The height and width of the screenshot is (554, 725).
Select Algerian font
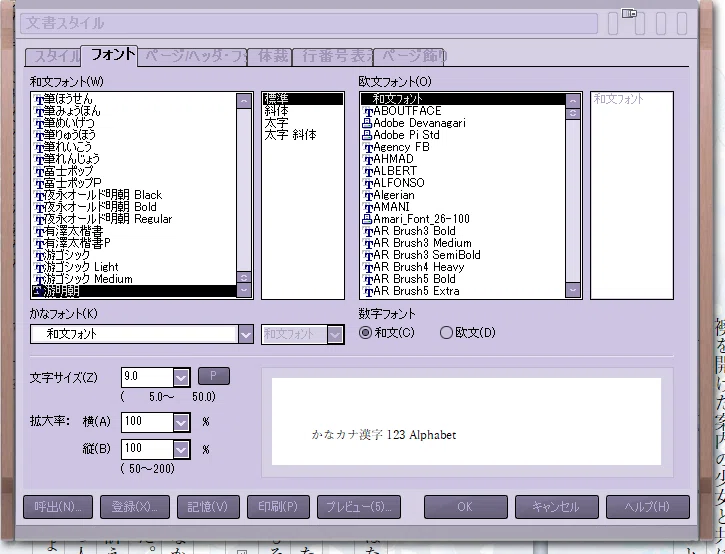click(463, 195)
